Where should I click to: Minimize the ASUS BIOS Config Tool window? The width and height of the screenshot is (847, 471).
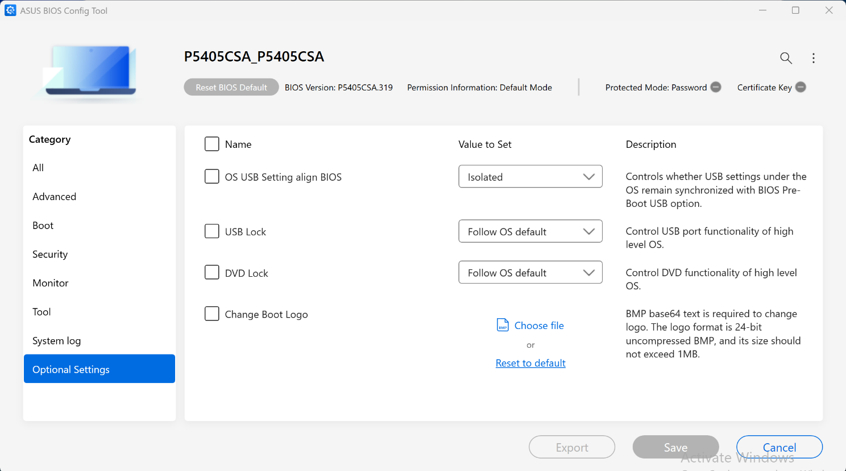click(x=762, y=10)
